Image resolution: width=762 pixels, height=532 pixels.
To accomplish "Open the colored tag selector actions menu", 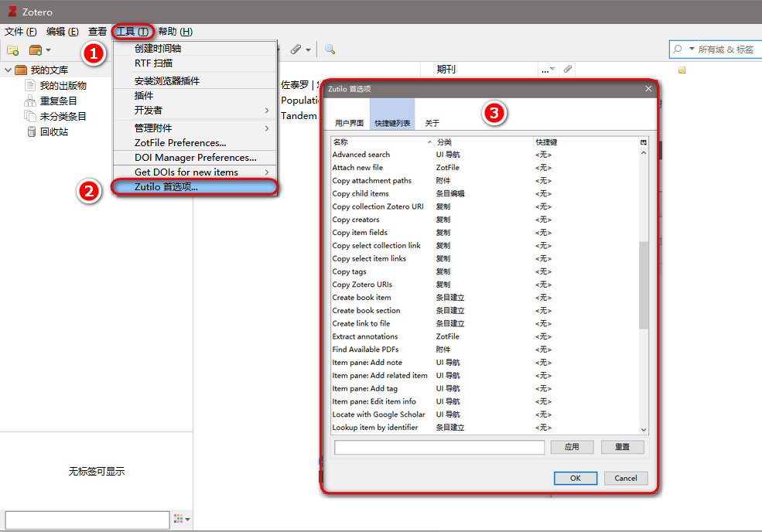I will point(182,520).
